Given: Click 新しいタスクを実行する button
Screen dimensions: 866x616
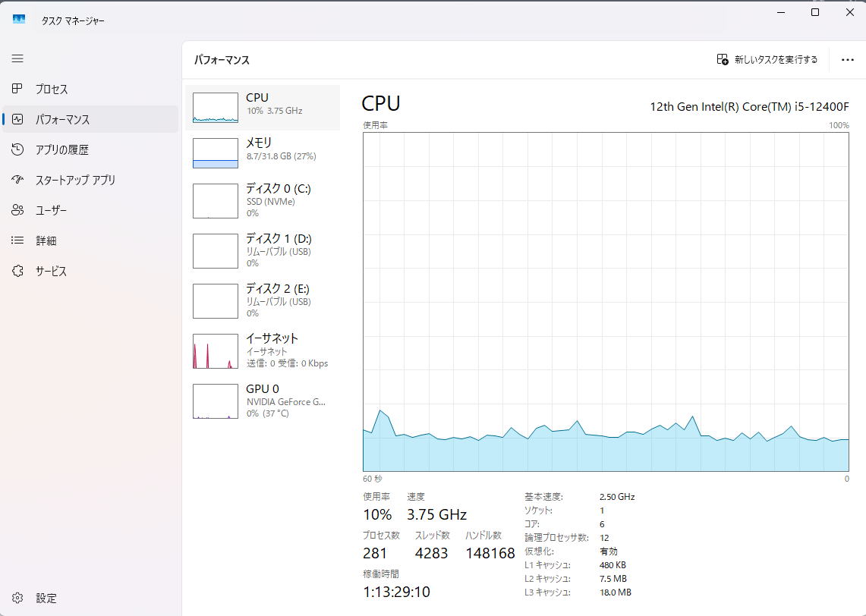Looking at the screenshot, I should (767, 60).
